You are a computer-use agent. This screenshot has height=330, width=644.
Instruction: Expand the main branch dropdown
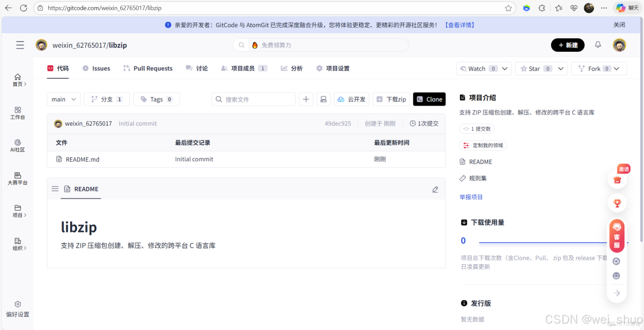click(63, 99)
